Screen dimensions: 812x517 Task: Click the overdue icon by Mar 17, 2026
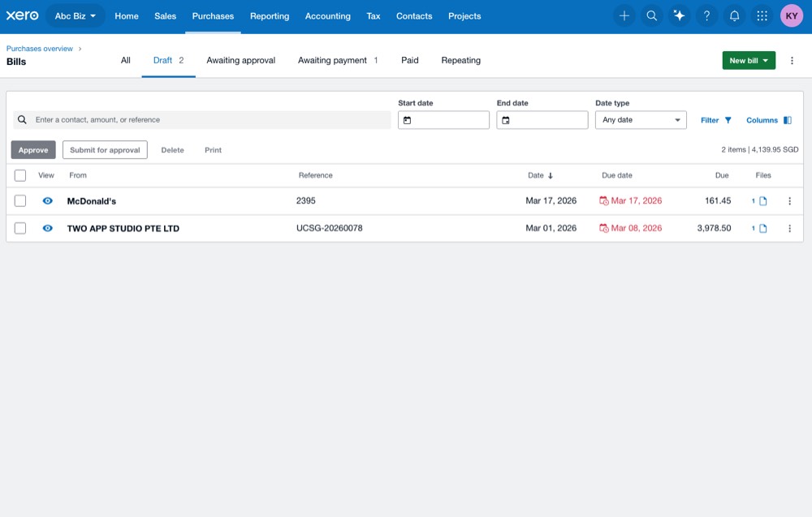[604, 200]
